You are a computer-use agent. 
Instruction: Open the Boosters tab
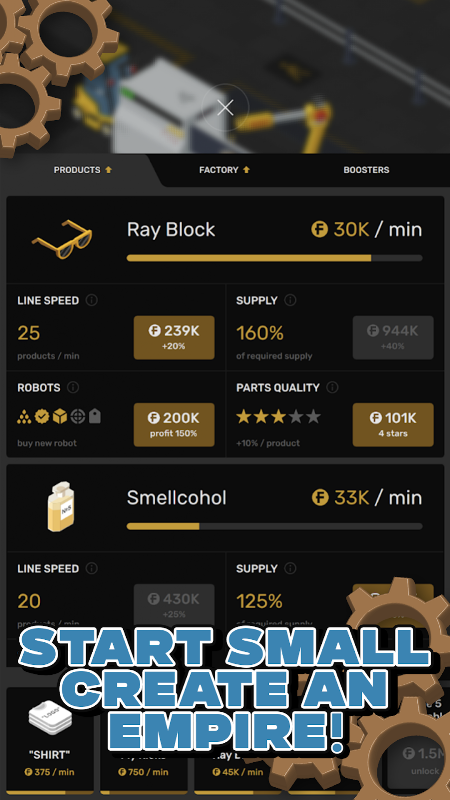(366, 170)
